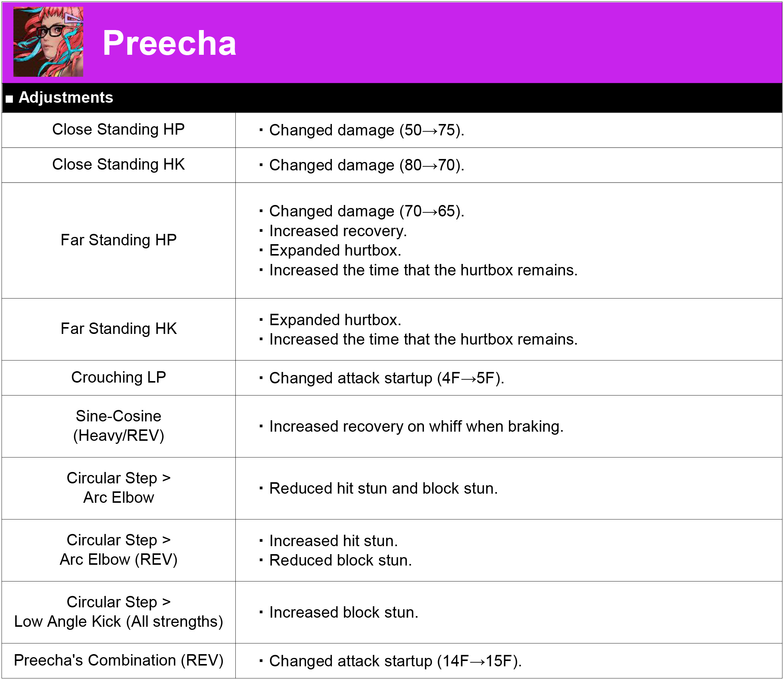
Task: Click the Far Standing HK move name
Action: click(119, 329)
